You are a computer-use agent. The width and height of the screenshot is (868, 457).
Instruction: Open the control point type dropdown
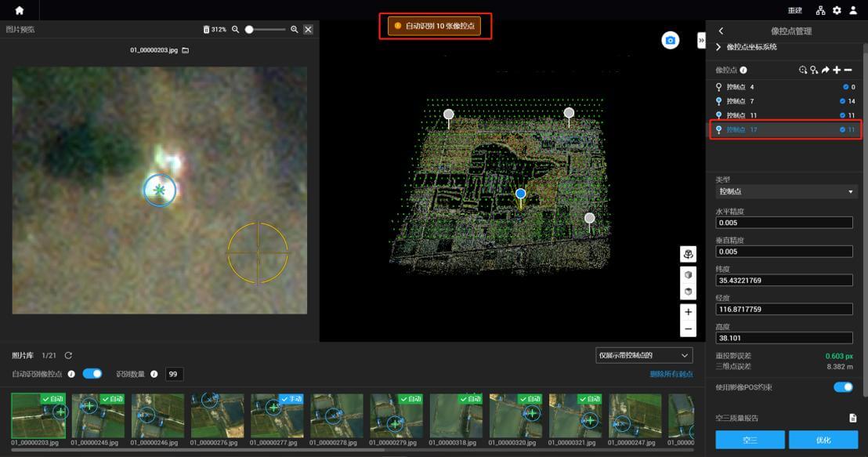coord(786,192)
